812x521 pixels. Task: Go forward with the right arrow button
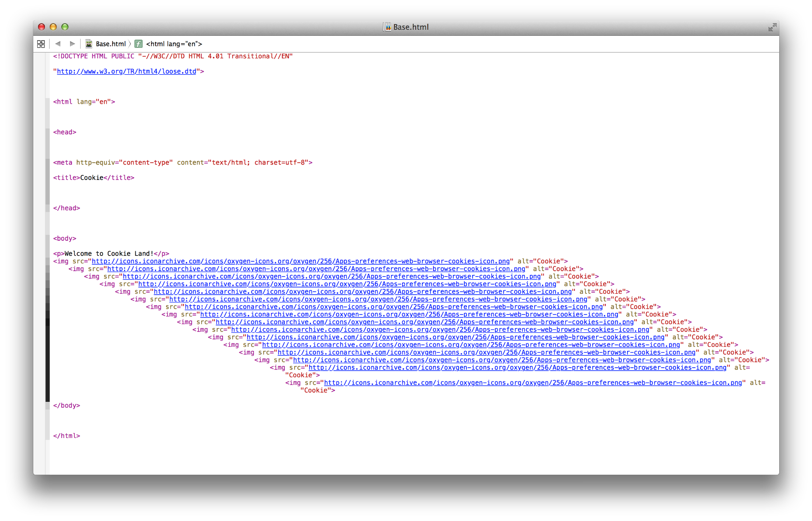click(72, 44)
